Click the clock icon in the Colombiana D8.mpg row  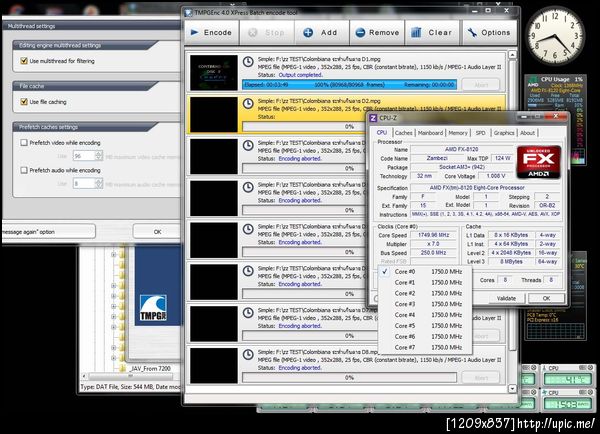pos(248,354)
